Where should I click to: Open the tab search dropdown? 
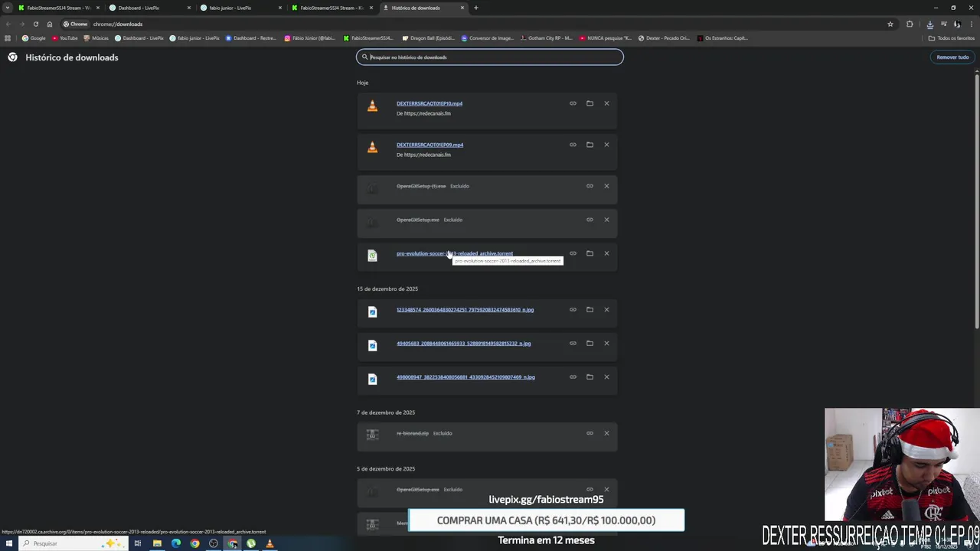pyautogui.click(x=8, y=8)
